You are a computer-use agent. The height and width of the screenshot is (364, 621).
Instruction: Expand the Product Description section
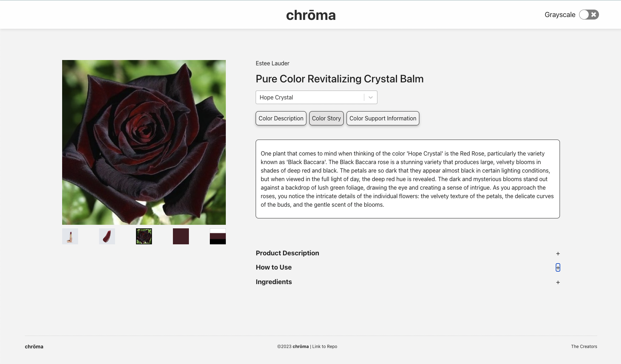tap(558, 254)
